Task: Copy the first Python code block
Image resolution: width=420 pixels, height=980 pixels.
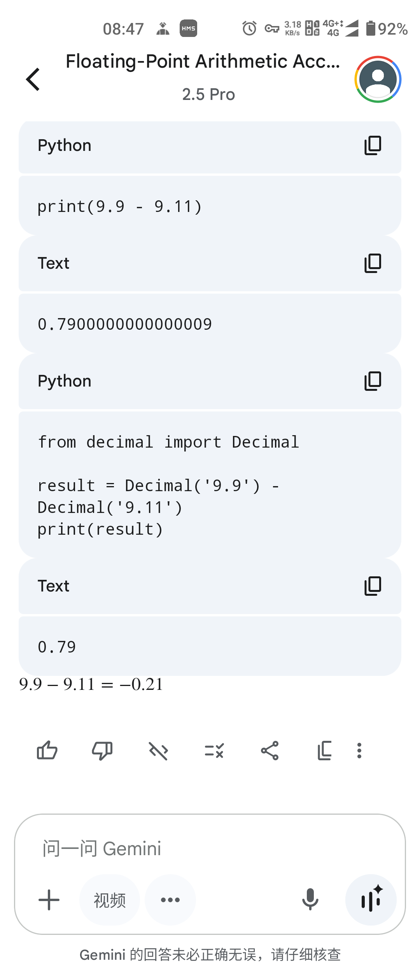Action: tap(373, 145)
